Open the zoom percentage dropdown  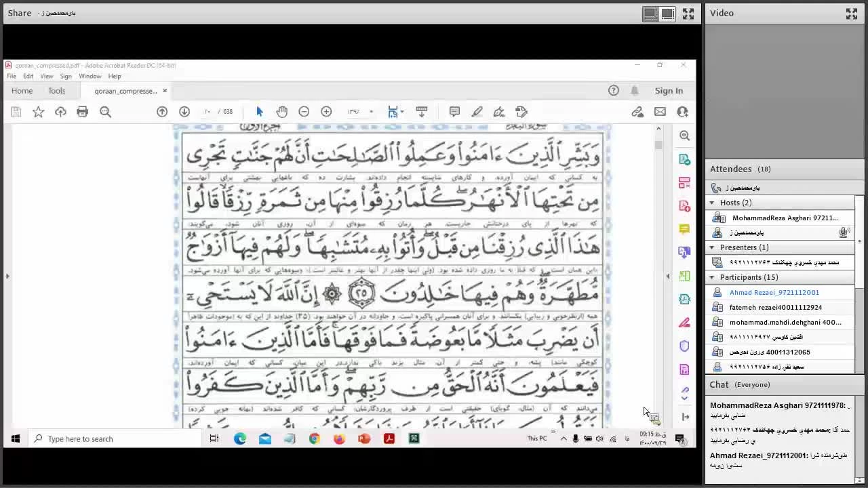pyautogui.click(x=371, y=112)
